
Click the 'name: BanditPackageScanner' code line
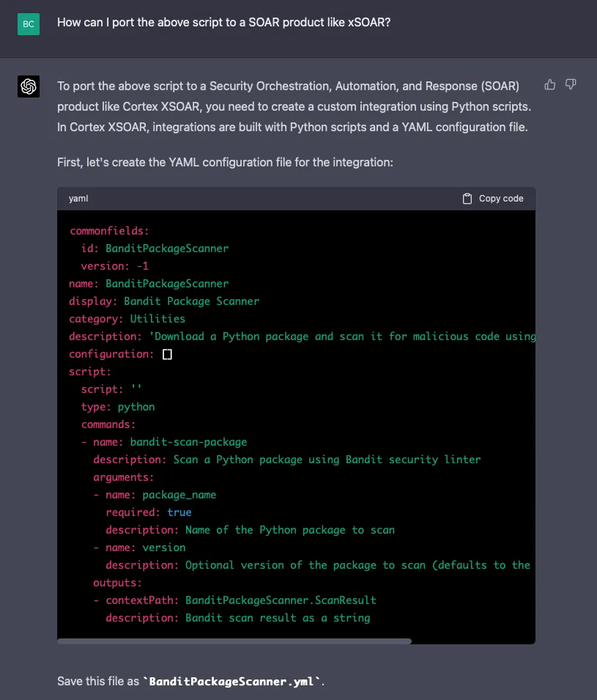coord(149,284)
